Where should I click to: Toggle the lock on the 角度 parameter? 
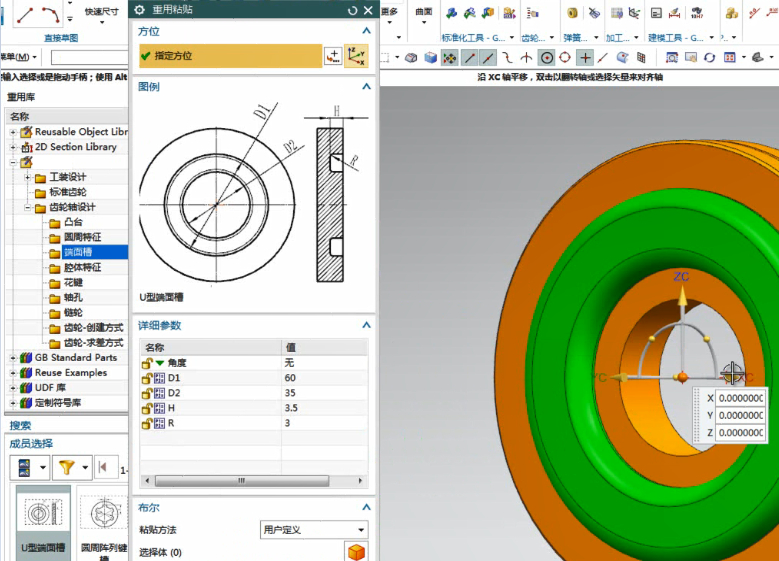[147, 363]
